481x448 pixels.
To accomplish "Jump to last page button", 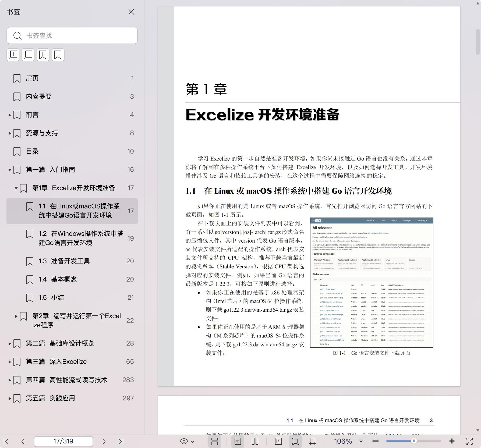I will pyautogui.click(x=121, y=441).
